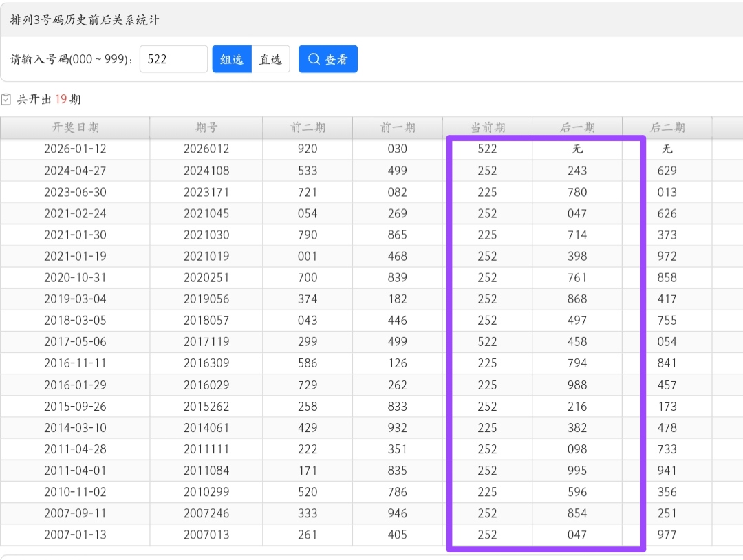Click the number input field containing 522
Screen dimensions: 743x560
click(x=173, y=59)
